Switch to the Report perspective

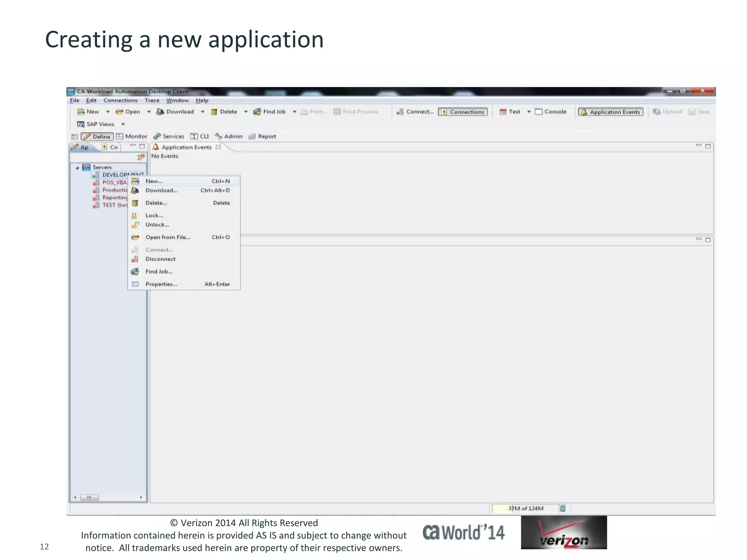(x=262, y=136)
